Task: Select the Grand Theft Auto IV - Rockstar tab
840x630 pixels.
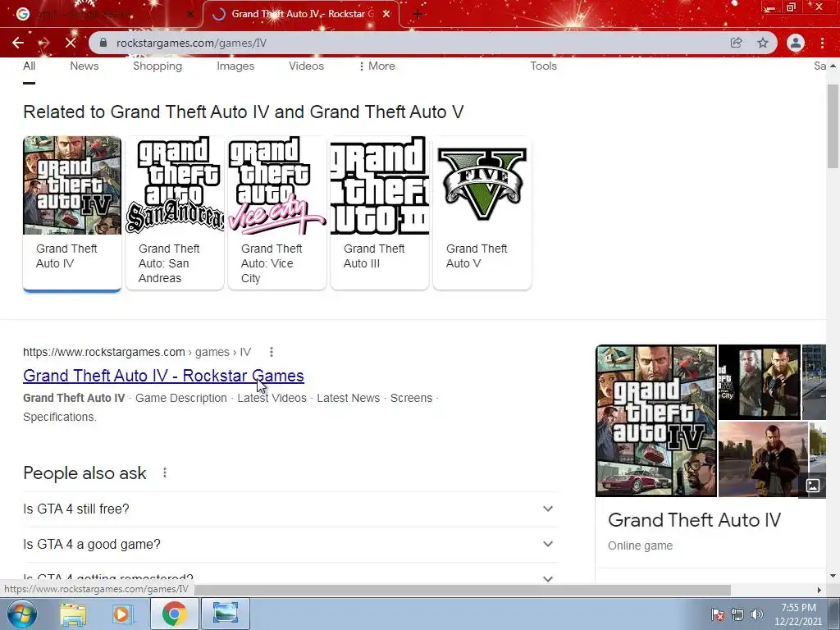Action: (301, 14)
